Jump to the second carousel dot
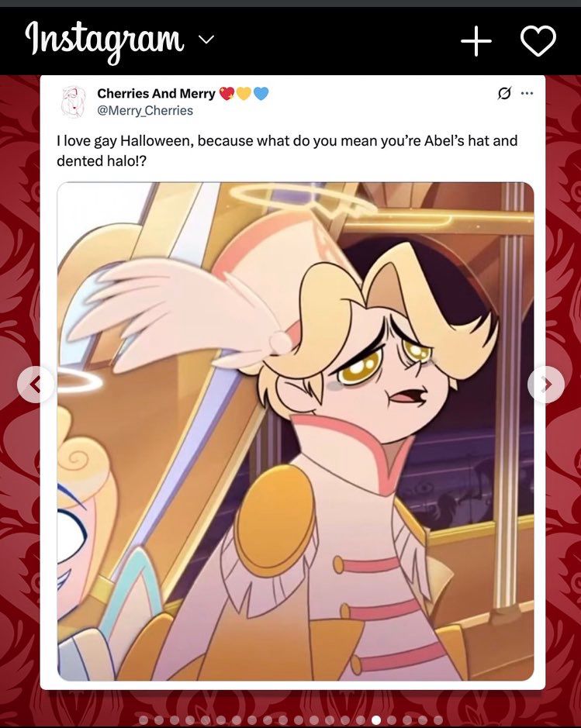 click(x=159, y=720)
